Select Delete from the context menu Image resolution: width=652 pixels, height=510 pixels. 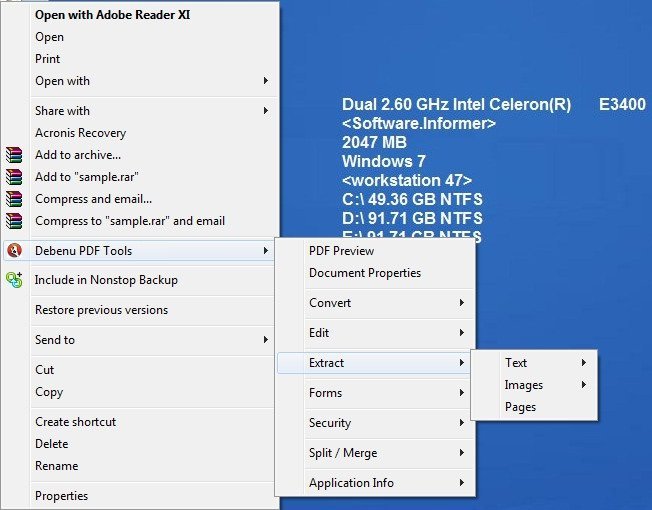140,444
